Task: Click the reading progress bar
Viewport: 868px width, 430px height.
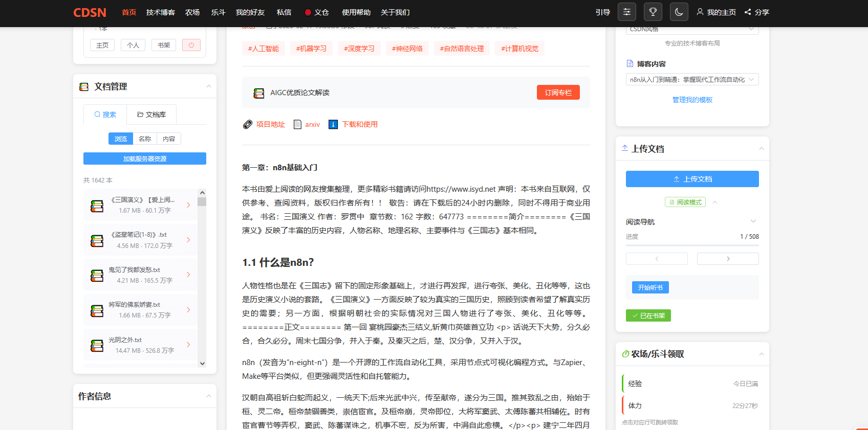Action: pyautogui.click(x=692, y=245)
